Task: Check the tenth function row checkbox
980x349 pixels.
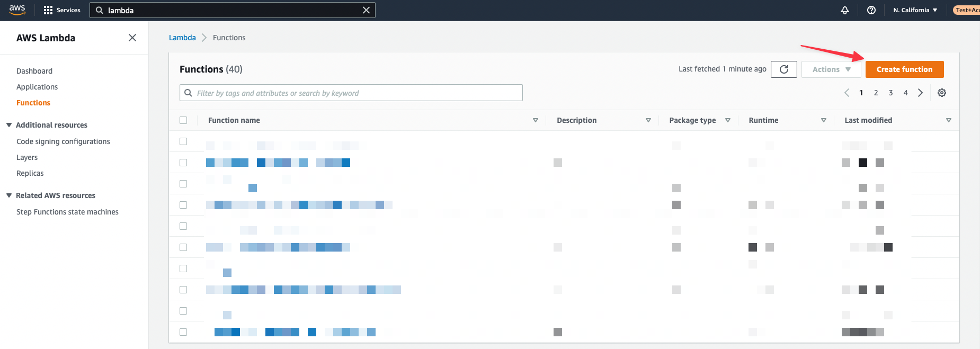Action: pos(183,332)
